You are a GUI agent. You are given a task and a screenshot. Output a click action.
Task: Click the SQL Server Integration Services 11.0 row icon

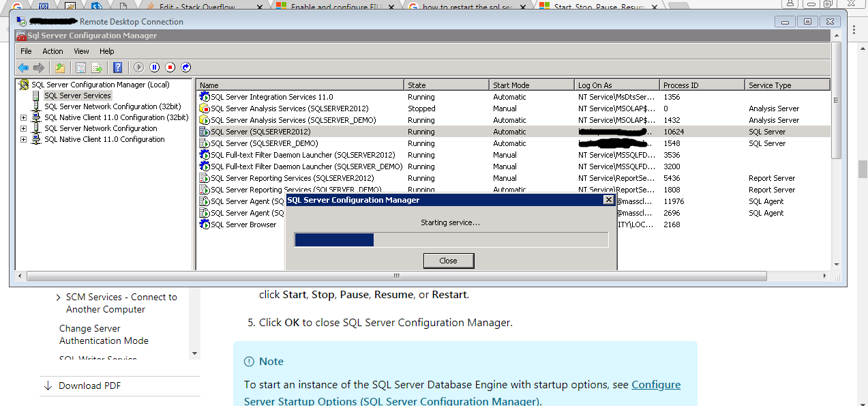(205, 97)
